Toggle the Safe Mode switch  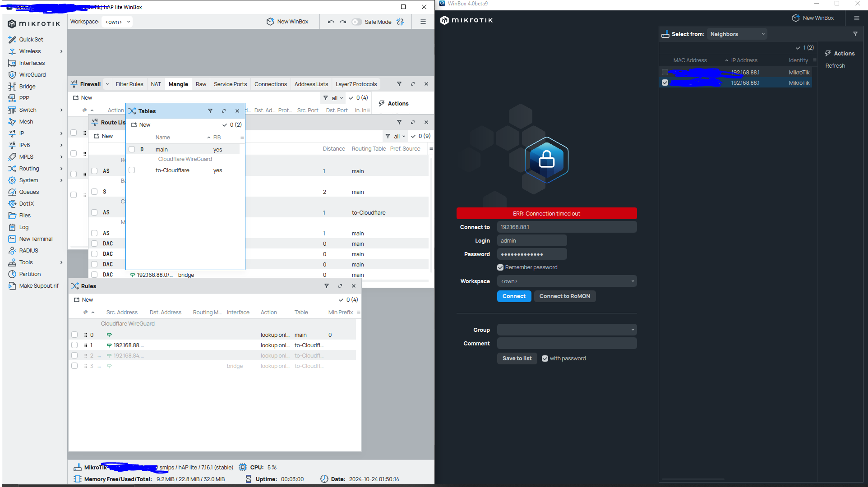click(356, 21)
